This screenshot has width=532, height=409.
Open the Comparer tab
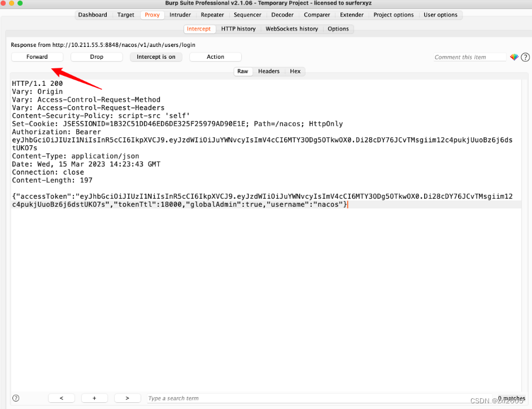[x=317, y=15]
